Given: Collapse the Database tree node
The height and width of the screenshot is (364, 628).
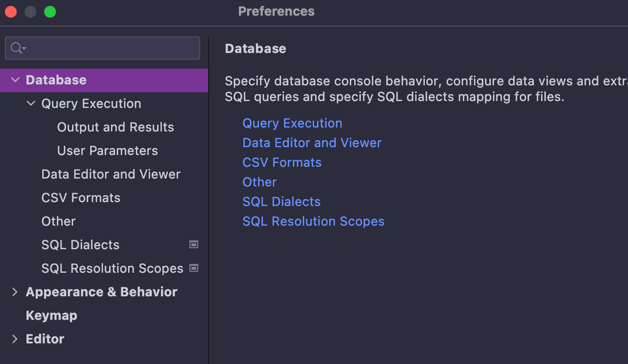Looking at the screenshot, I should (15, 80).
